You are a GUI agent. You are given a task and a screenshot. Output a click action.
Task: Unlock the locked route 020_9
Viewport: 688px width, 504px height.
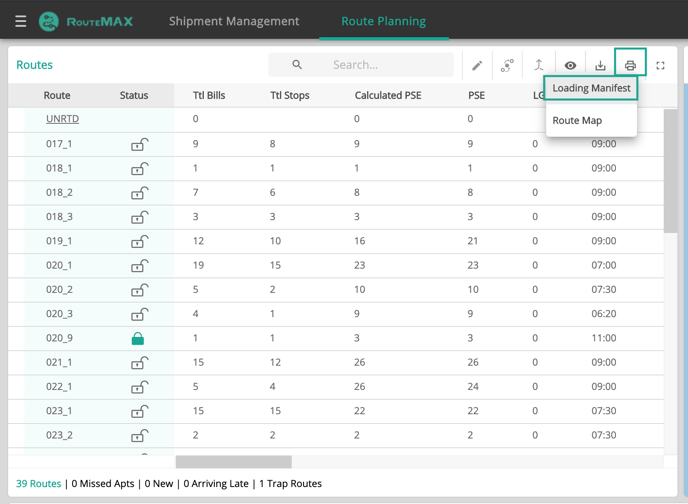click(x=138, y=339)
